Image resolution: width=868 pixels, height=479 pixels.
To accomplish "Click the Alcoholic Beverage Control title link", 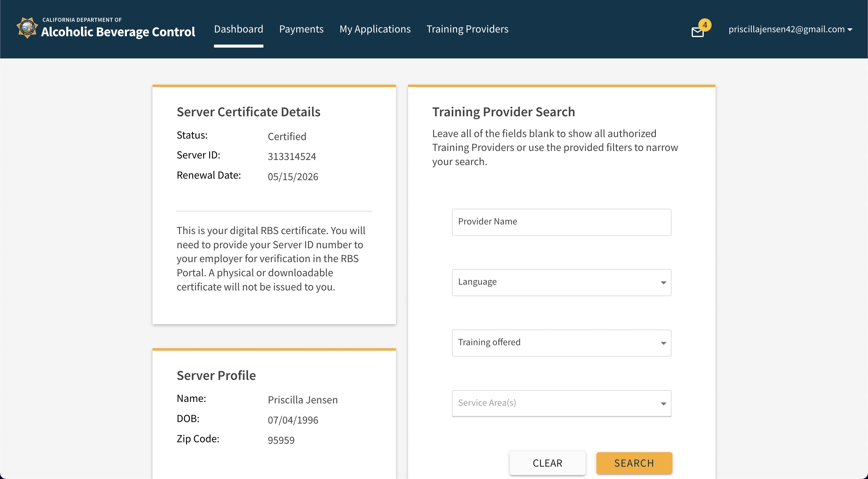I will 118,32.
